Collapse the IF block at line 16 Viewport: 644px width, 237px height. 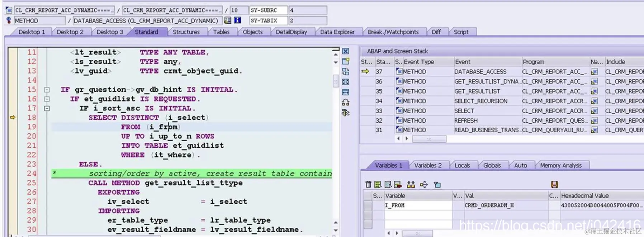click(47, 99)
